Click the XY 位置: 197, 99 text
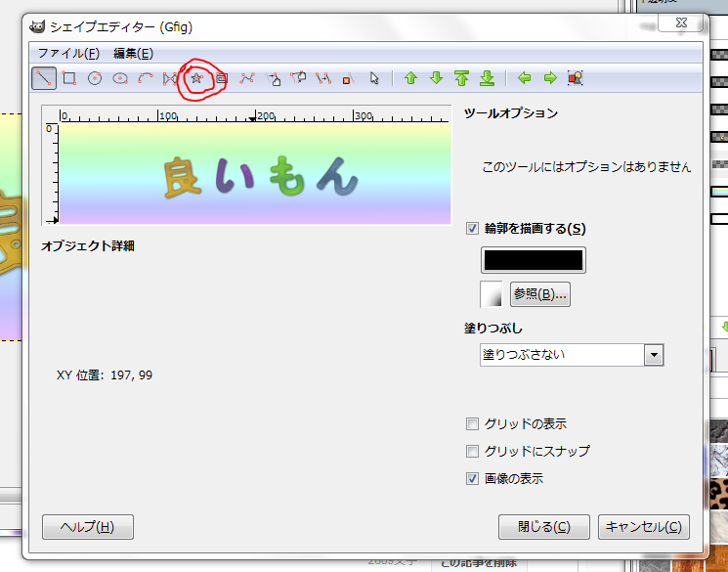Image resolution: width=728 pixels, height=572 pixels. (x=105, y=375)
